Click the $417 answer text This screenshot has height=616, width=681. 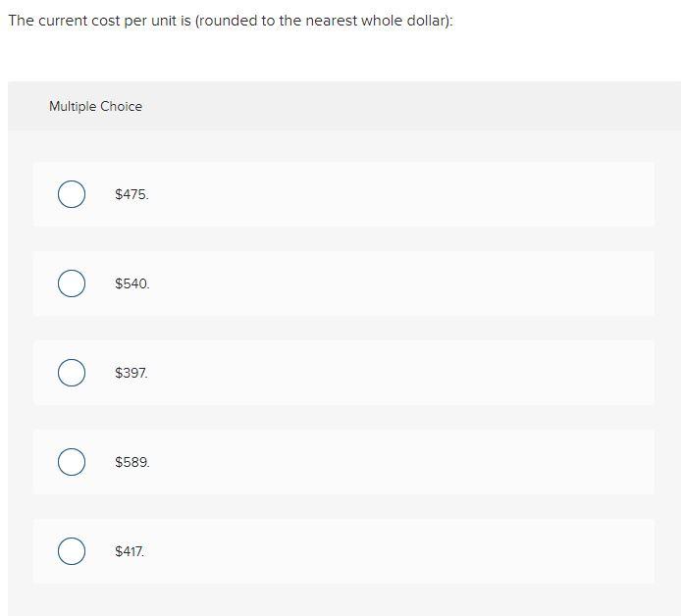tap(130, 551)
